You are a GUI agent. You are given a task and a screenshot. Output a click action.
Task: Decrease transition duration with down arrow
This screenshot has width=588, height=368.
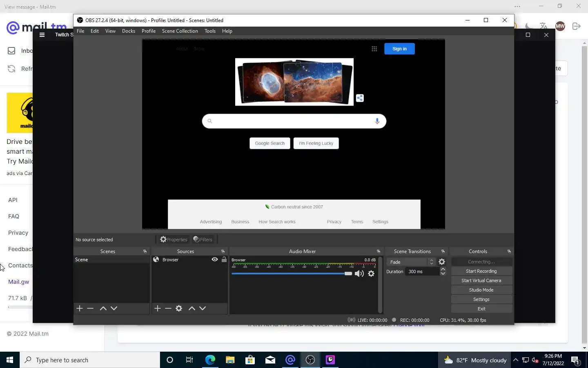[443, 274]
